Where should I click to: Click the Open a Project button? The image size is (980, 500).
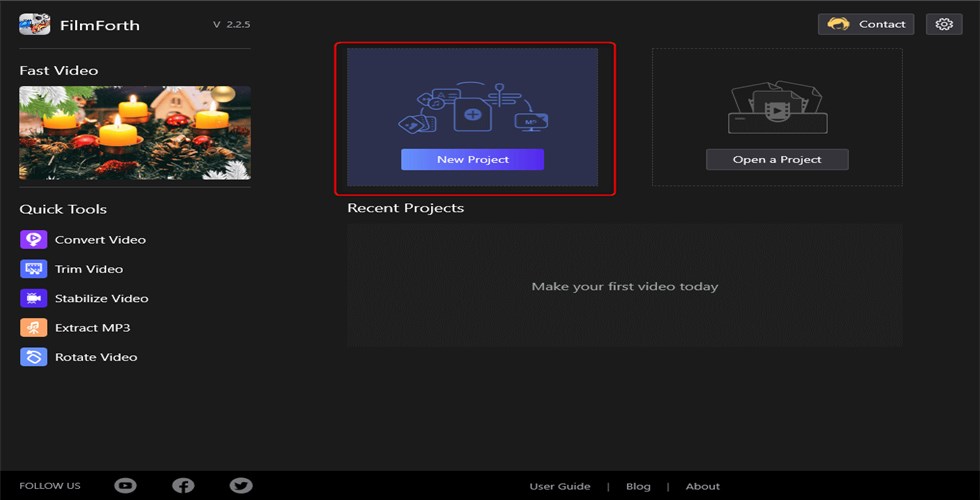(x=778, y=159)
